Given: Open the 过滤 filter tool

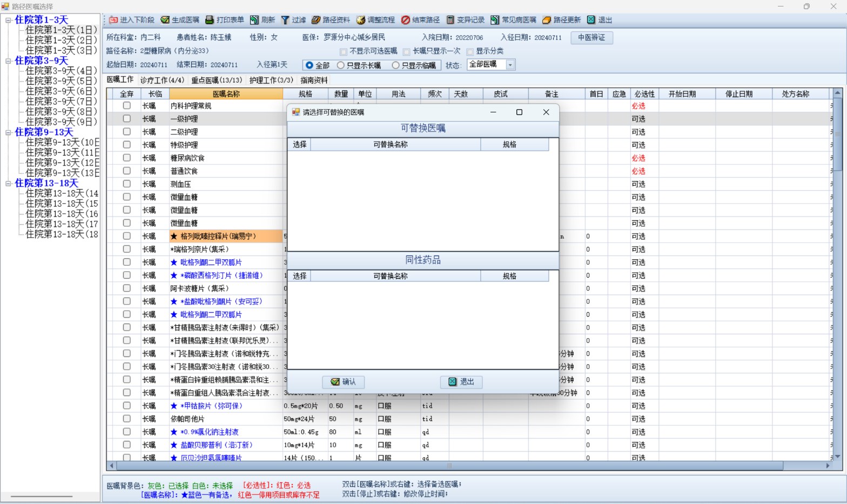Looking at the screenshot, I should coord(285,20).
